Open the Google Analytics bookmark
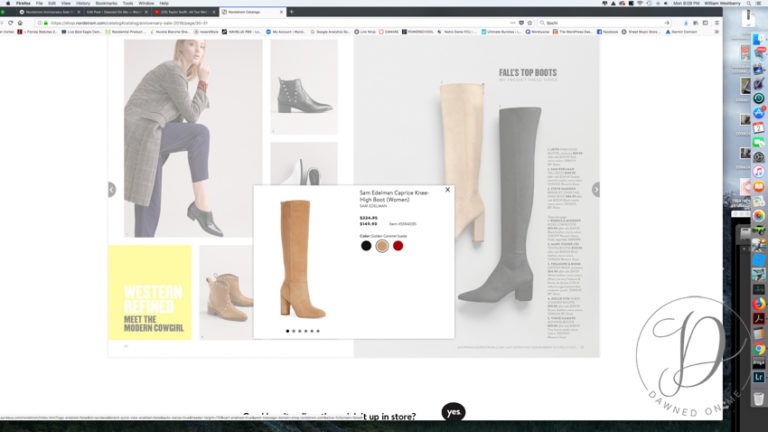The image size is (768, 432). (x=331, y=32)
